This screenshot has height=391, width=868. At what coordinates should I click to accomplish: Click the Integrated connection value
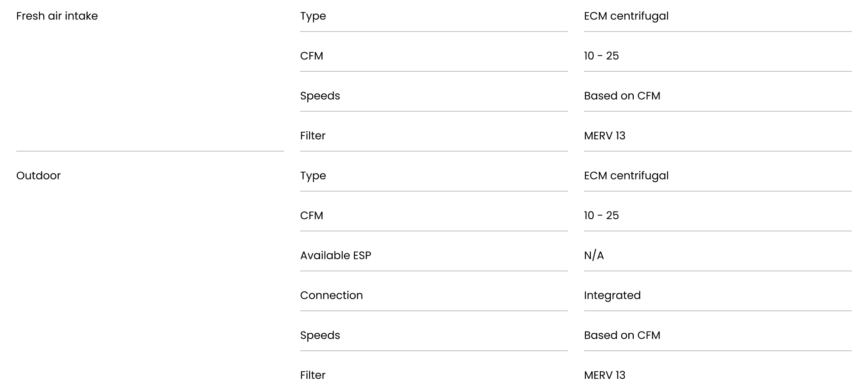612,296
